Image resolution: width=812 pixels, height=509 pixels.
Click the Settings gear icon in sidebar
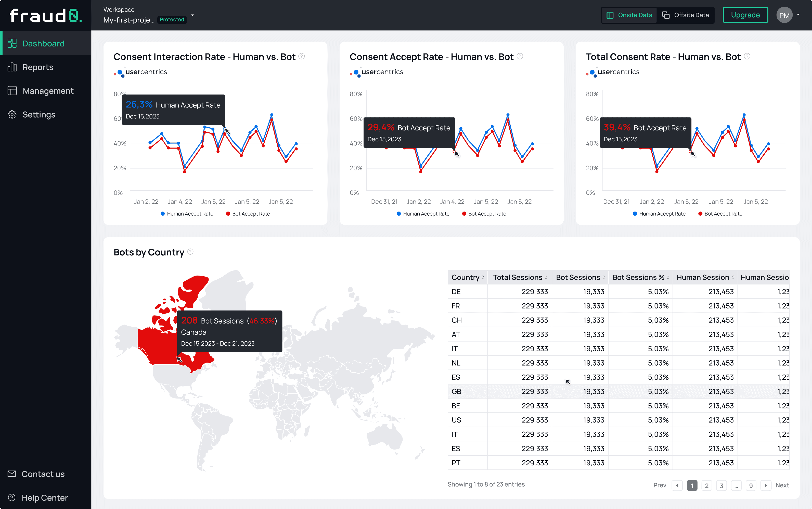[x=12, y=115]
